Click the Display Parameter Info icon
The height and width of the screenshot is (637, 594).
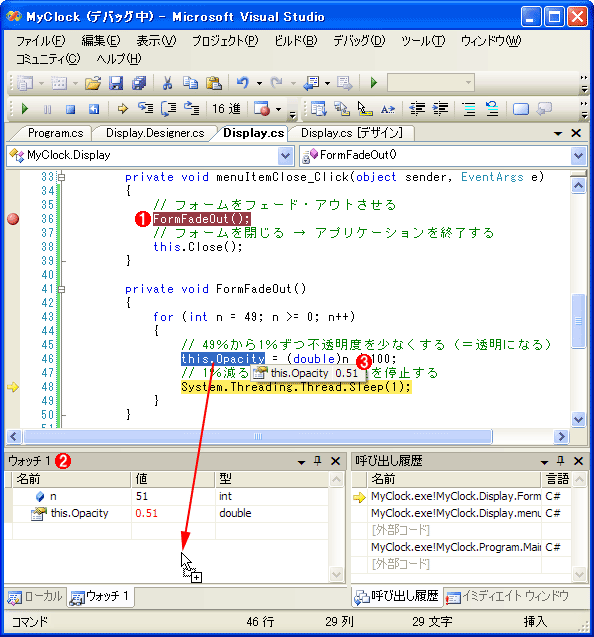click(x=342, y=109)
